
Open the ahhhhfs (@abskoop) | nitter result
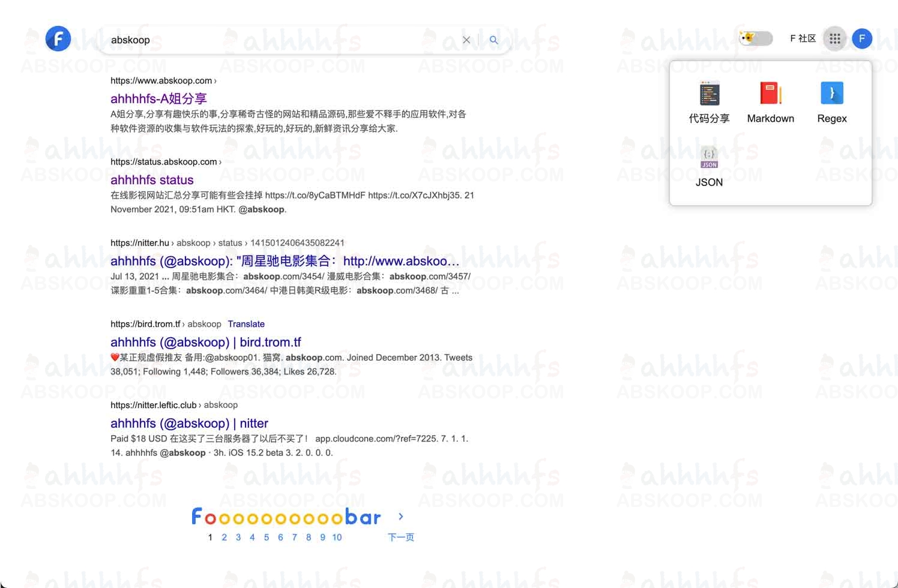pyautogui.click(x=189, y=424)
